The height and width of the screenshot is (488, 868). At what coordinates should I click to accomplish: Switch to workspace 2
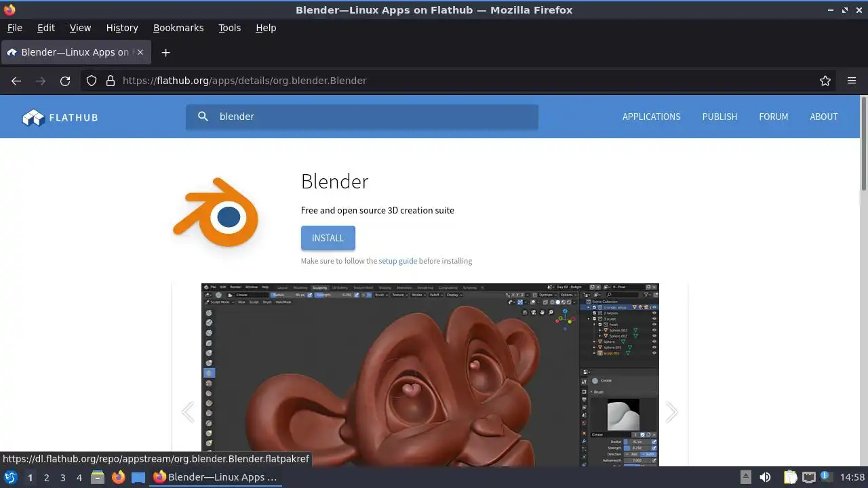(46, 477)
